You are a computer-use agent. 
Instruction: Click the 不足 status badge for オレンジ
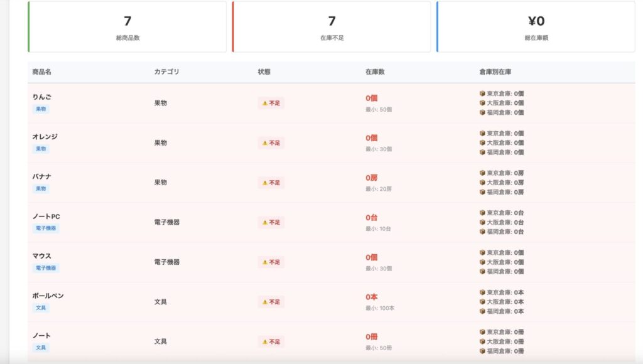(271, 143)
